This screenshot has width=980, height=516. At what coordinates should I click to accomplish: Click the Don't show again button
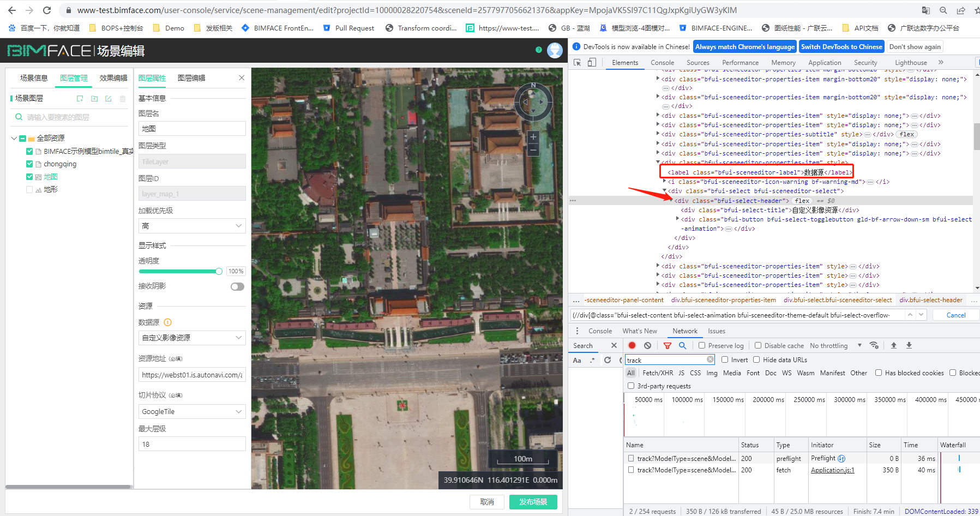click(915, 47)
